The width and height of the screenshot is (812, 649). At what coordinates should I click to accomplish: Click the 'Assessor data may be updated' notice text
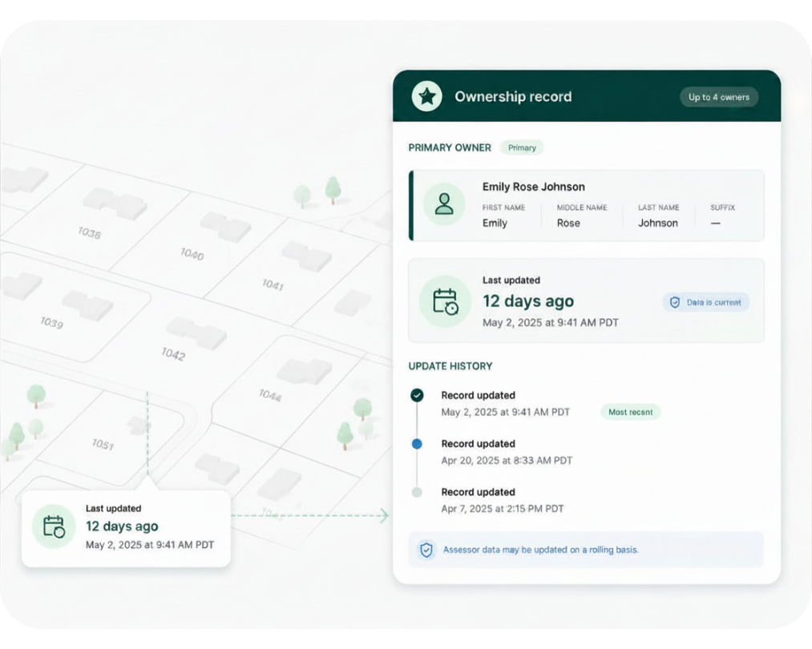540,550
